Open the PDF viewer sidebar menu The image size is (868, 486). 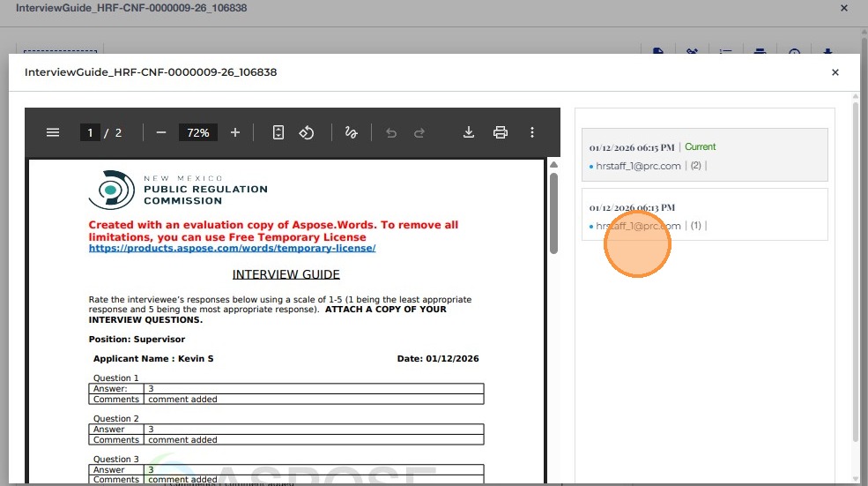pos(53,132)
